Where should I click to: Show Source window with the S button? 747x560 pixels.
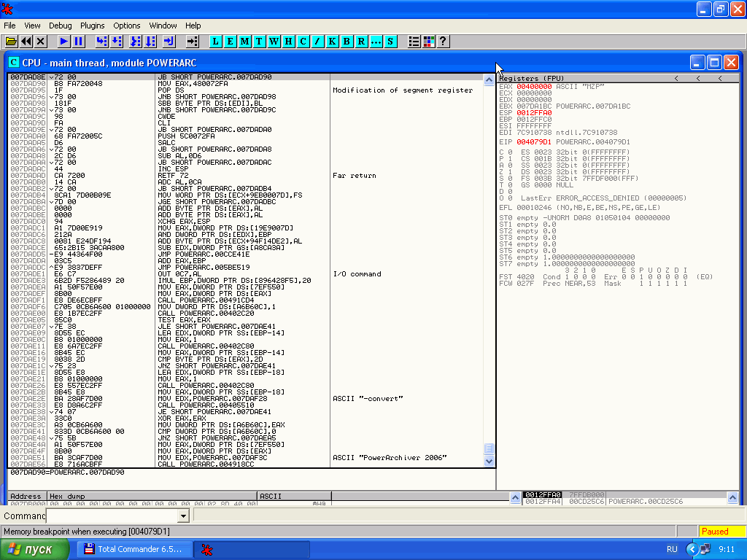[x=391, y=42]
